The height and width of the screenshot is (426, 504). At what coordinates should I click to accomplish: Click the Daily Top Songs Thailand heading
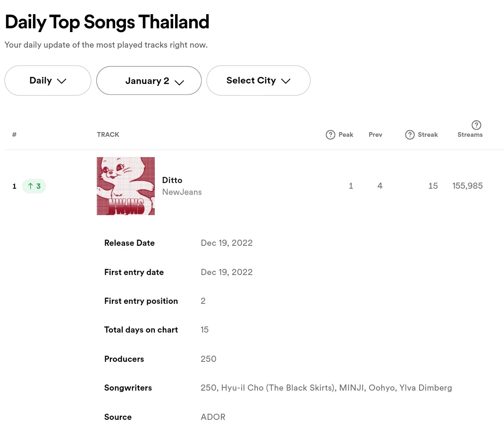click(x=107, y=22)
